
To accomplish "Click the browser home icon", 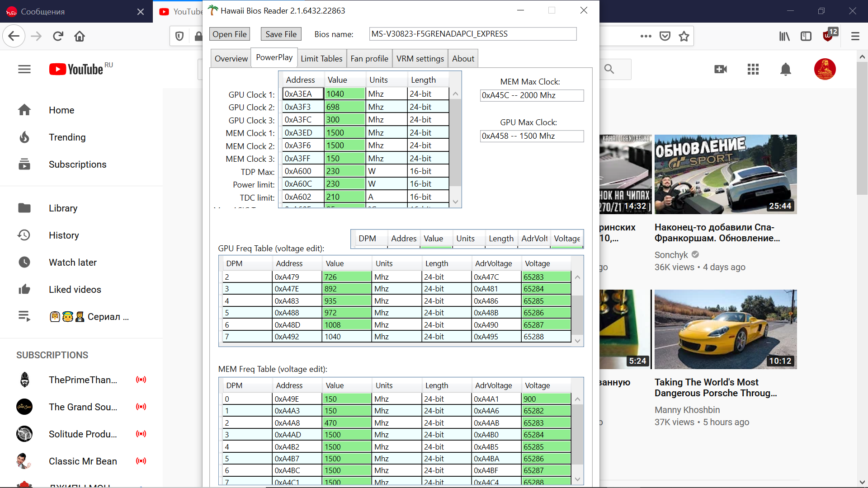I will [x=80, y=36].
